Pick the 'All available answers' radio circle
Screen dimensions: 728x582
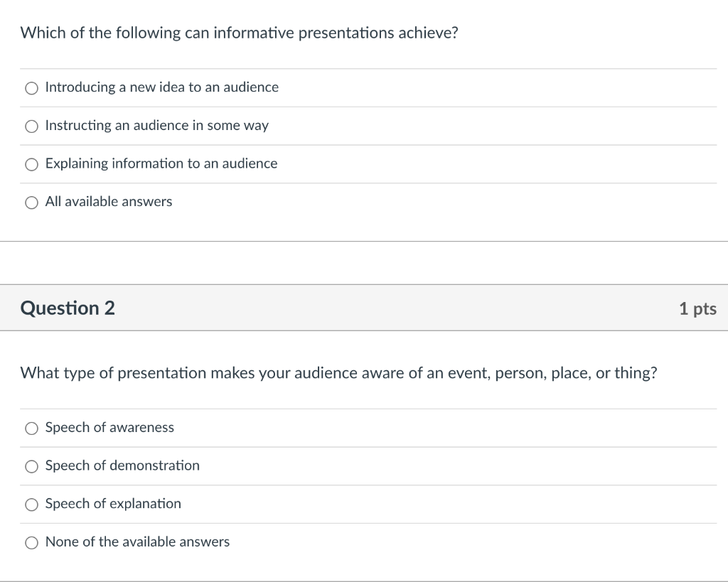coord(31,203)
